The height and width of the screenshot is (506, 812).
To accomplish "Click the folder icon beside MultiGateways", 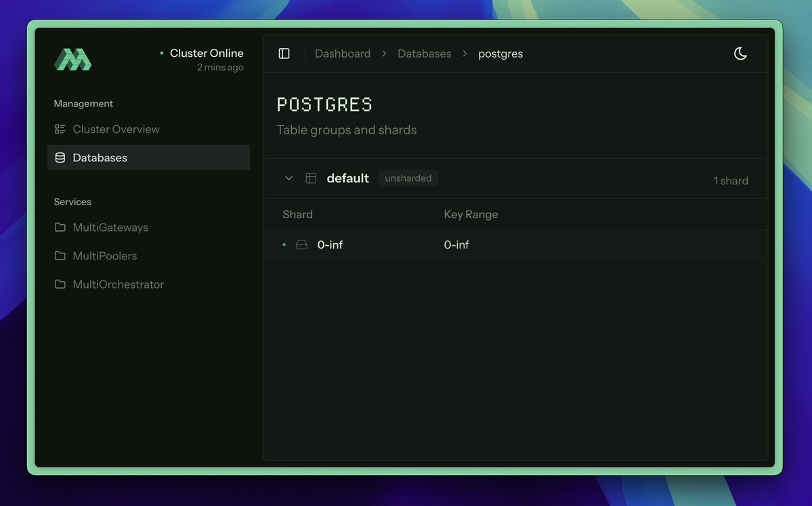I will (x=60, y=227).
